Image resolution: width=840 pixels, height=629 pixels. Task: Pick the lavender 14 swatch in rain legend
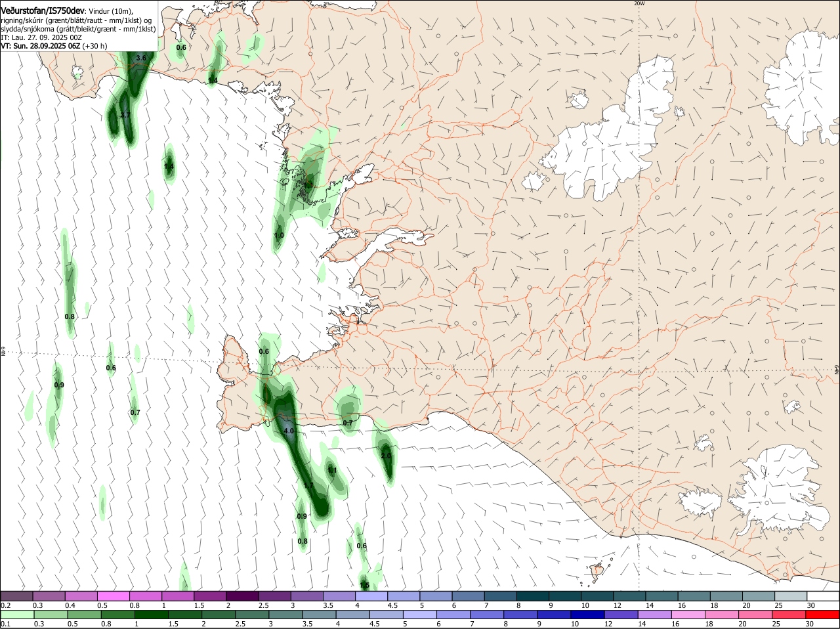click(654, 615)
